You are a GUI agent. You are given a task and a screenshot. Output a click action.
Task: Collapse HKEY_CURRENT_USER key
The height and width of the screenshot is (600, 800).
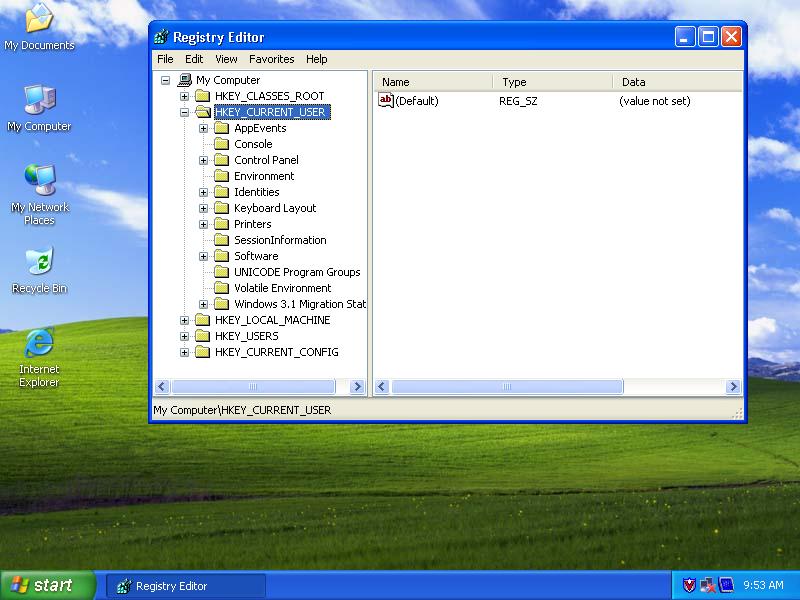coord(184,112)
